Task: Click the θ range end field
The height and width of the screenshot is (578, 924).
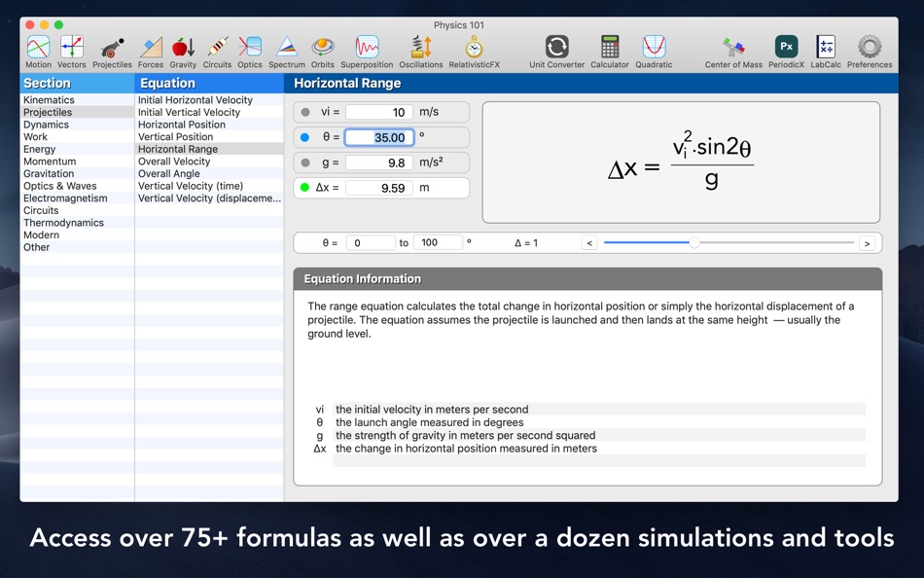Action: (438, 243)
